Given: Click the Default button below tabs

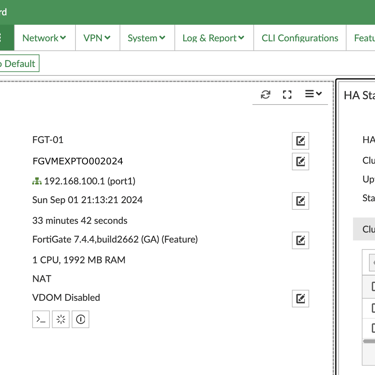Looking at the screenshot, I should pyautogui.click(x=18, y=63).
